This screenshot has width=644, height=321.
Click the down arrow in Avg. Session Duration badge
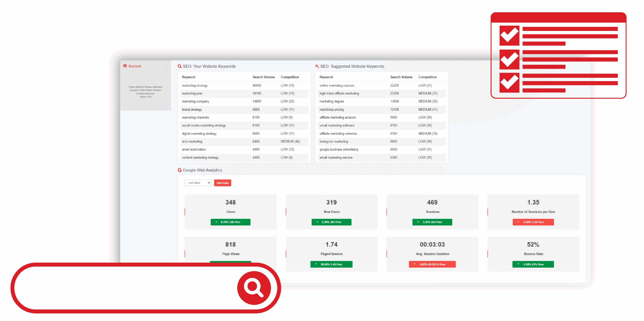point(414,264)
